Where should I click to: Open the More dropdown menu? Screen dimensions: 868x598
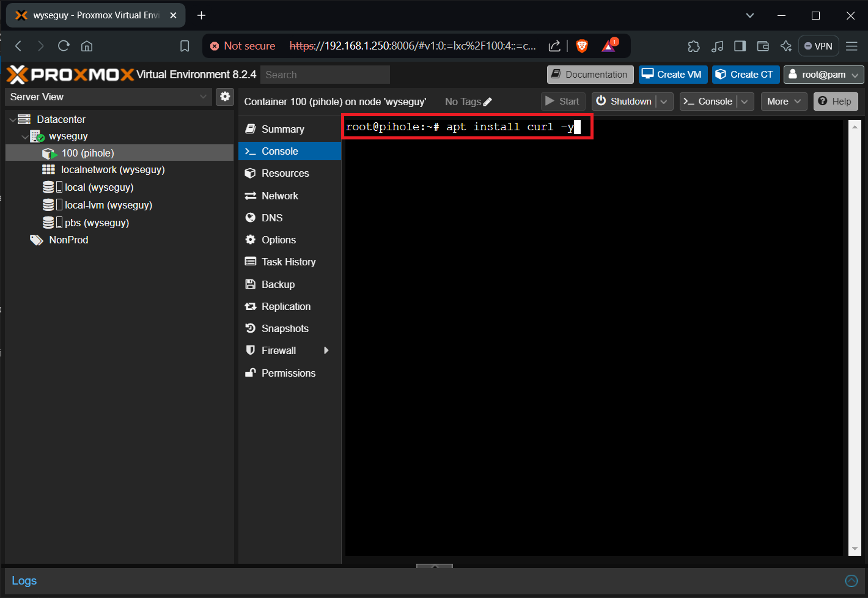click(784, 102)
